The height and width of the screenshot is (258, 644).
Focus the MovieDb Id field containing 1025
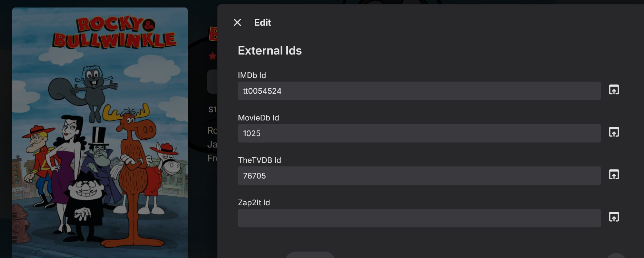point(419,133)
